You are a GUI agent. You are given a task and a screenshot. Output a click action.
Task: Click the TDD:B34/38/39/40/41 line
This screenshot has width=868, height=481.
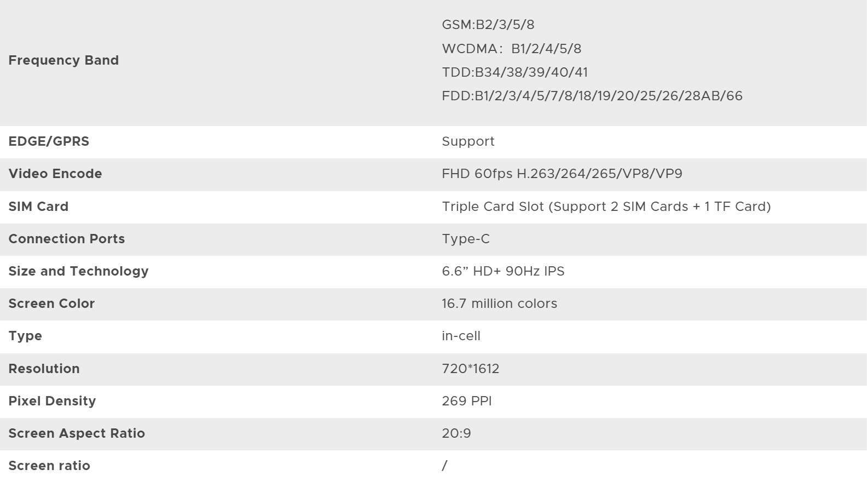tap(514, 72)
